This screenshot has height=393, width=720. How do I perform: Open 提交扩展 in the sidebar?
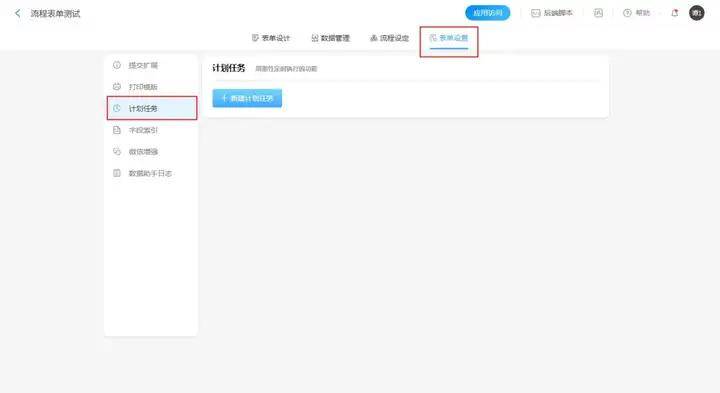(x=151, y=65)
